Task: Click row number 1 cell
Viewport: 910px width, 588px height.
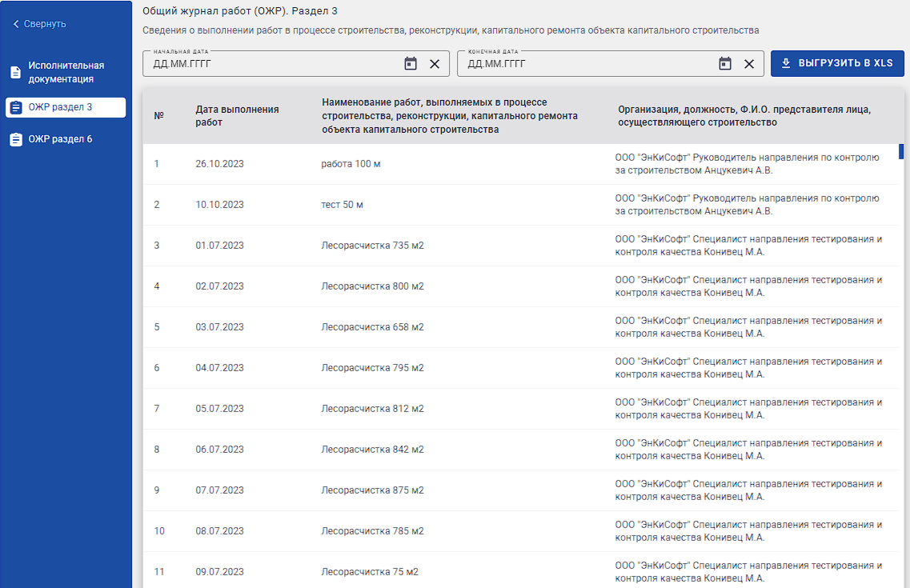Action: 157,164
